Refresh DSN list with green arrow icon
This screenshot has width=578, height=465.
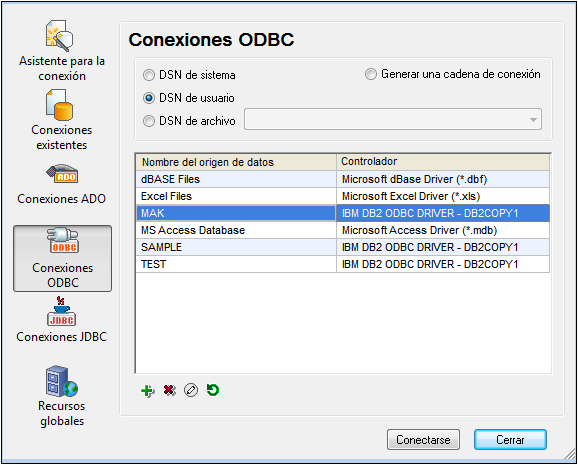[213, 390]
